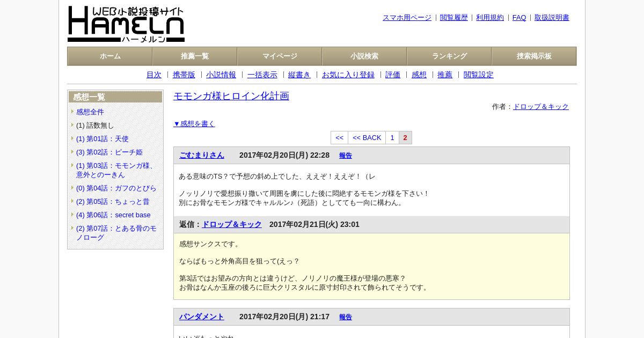Select 第05話：ちょっと昔 reviews
The width and height of the screenshot is (644, 338).
[113, 202]
